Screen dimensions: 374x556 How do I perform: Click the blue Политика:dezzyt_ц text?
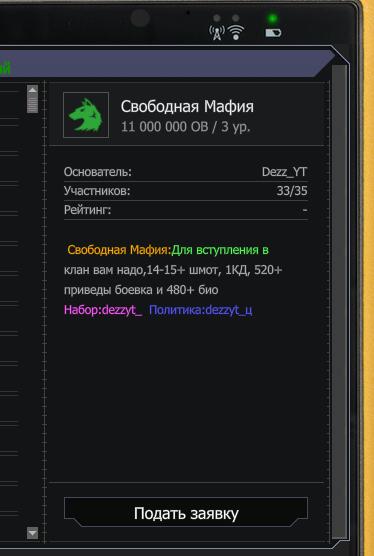click(x=201, y=310)
